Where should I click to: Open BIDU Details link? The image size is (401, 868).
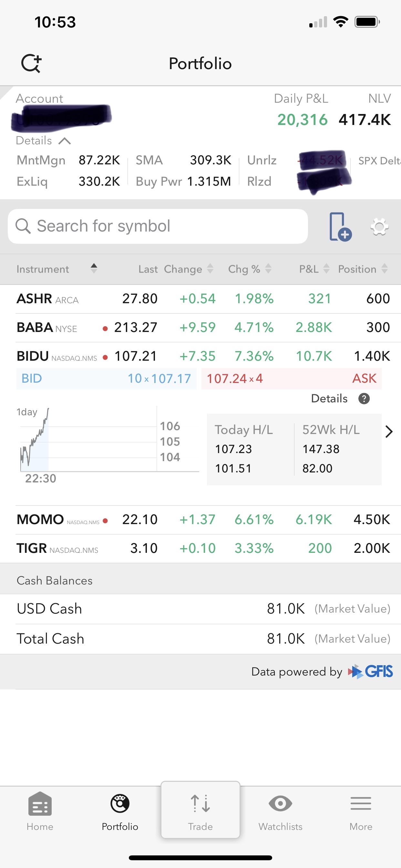pos(329,398)
